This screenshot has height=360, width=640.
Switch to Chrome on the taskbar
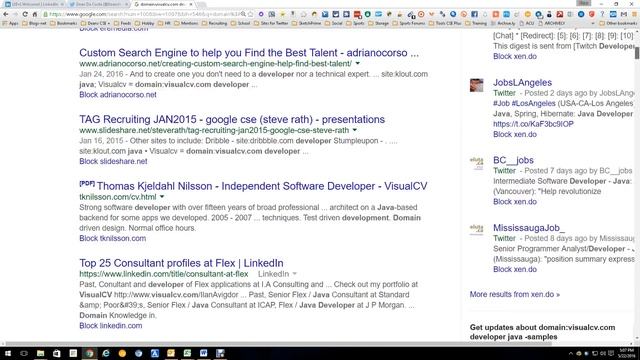pos(89,353)
